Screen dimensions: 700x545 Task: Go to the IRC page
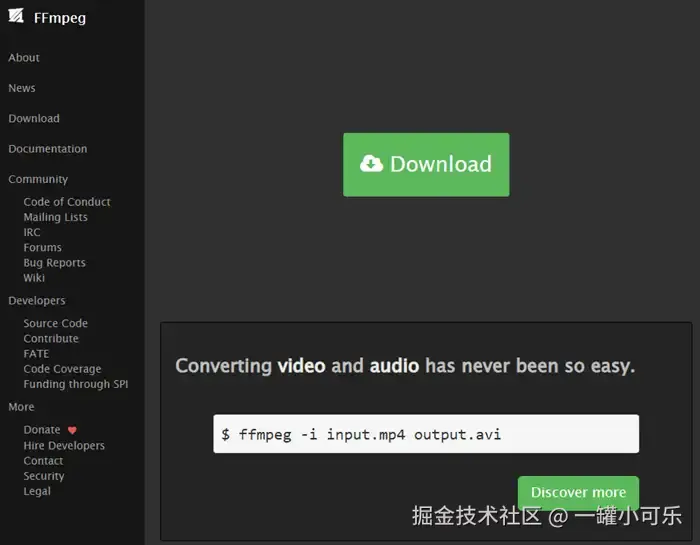pos(32,232)
